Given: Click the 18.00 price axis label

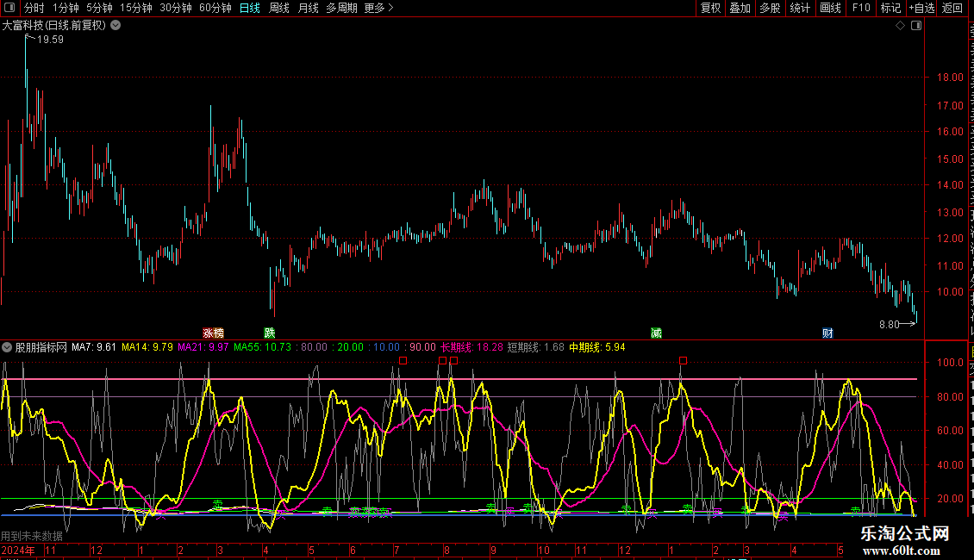Looking at the screenshot, I should tap(950, 78).
